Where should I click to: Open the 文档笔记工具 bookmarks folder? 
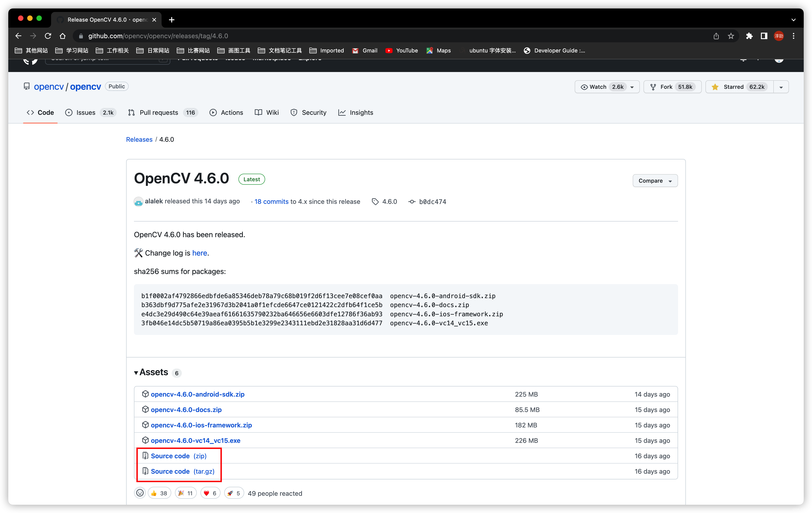pyautogui.click(x=280, y=51)
